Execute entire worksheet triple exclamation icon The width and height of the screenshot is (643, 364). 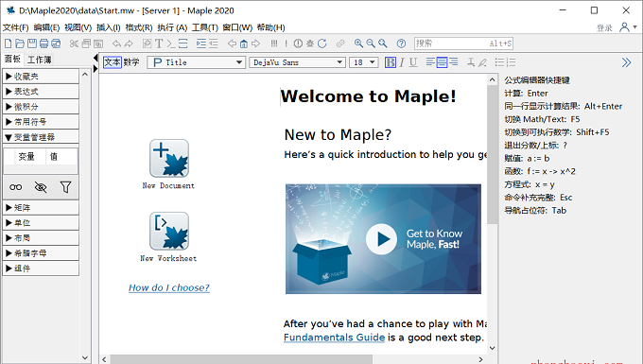coord(274,43)
